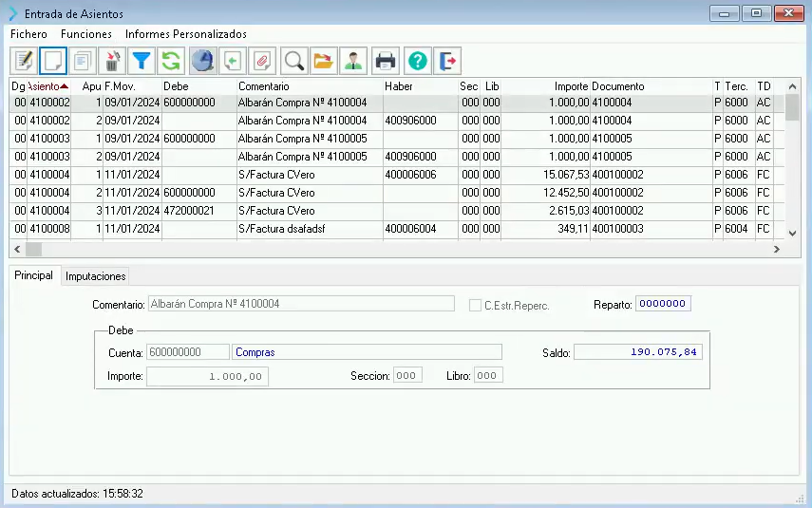
Task: Click the new blank entry icon
Action: 53,61
